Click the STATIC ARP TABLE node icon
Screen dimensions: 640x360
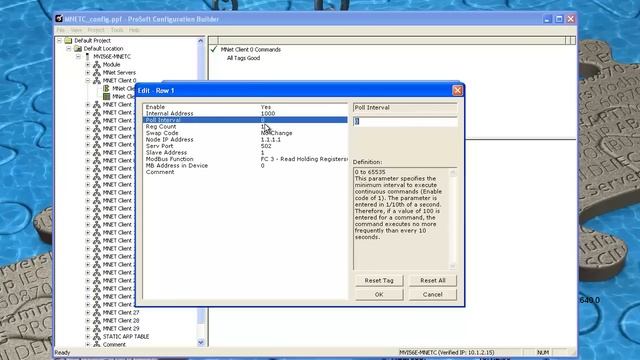(97, 336)
